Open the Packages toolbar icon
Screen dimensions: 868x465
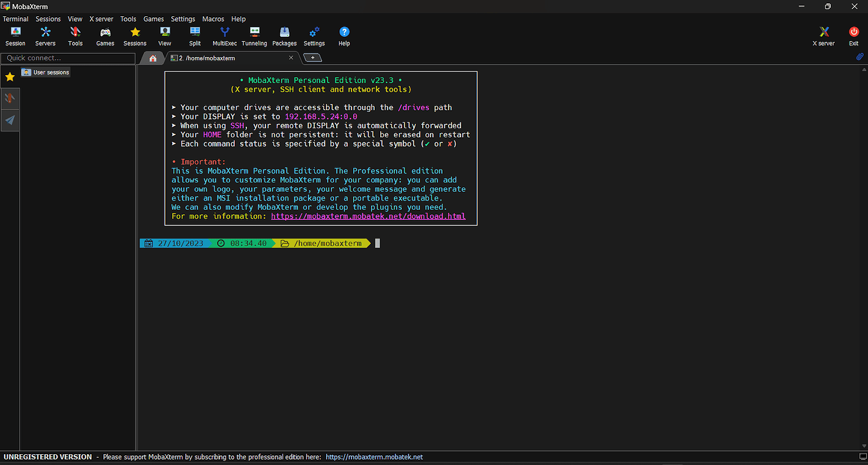point(284,36)
